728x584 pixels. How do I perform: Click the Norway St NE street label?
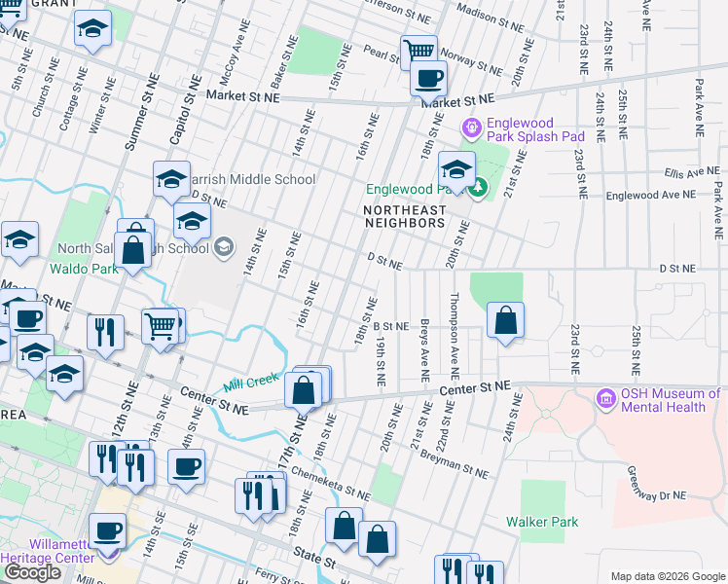[x=471, y=61]
